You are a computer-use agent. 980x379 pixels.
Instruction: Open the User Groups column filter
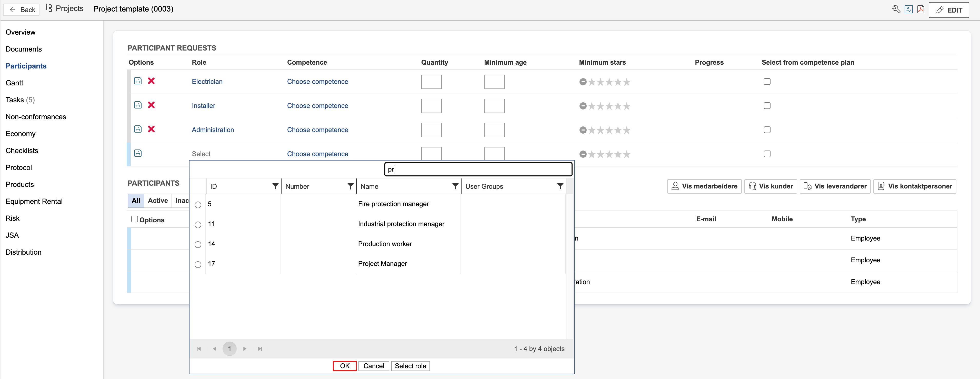click(560, 186)
